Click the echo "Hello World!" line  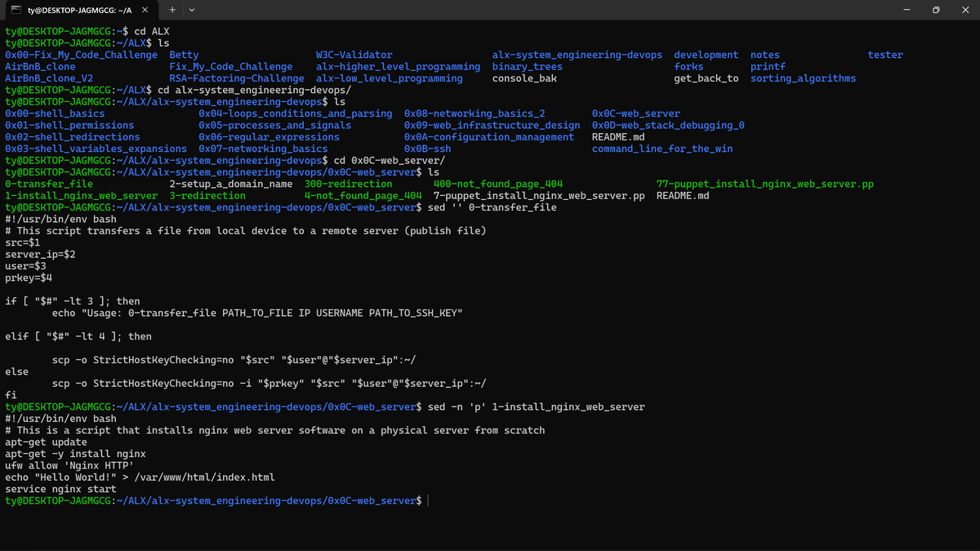tap(140, 478)
